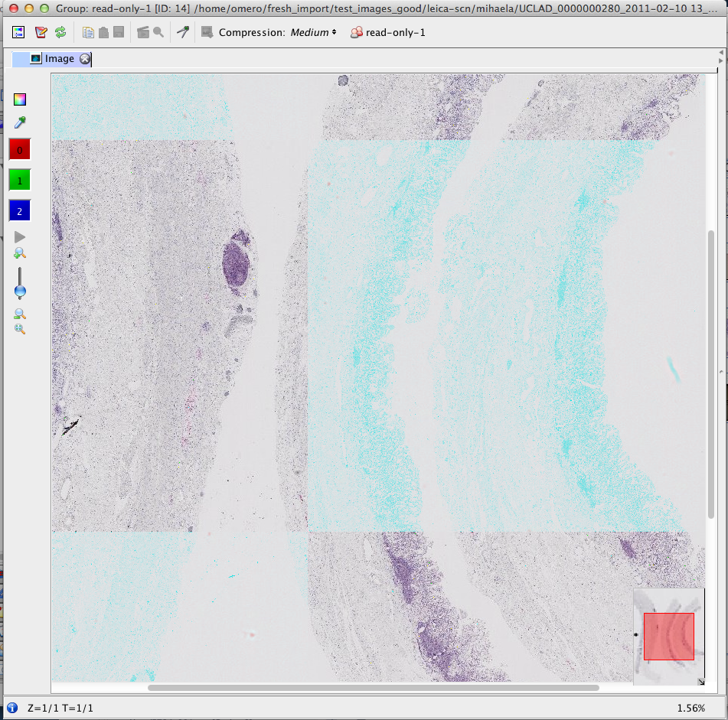
Task: Copy rendering settings with the copy icon
Action: (x=88, y=32)
